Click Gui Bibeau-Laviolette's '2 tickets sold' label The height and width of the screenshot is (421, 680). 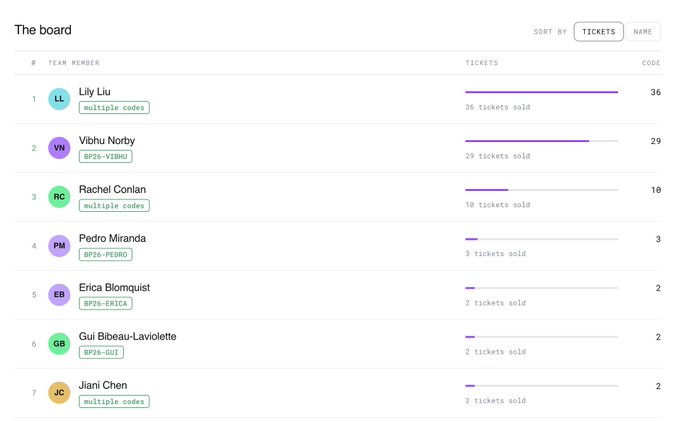495,352
